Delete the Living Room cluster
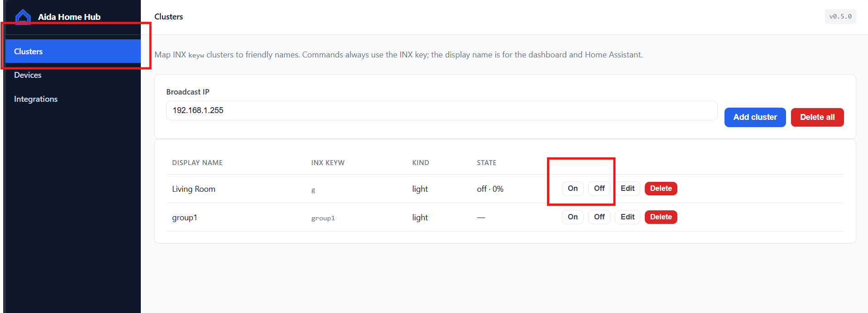This screenshot has width=868, height=313. click(661, 188)
